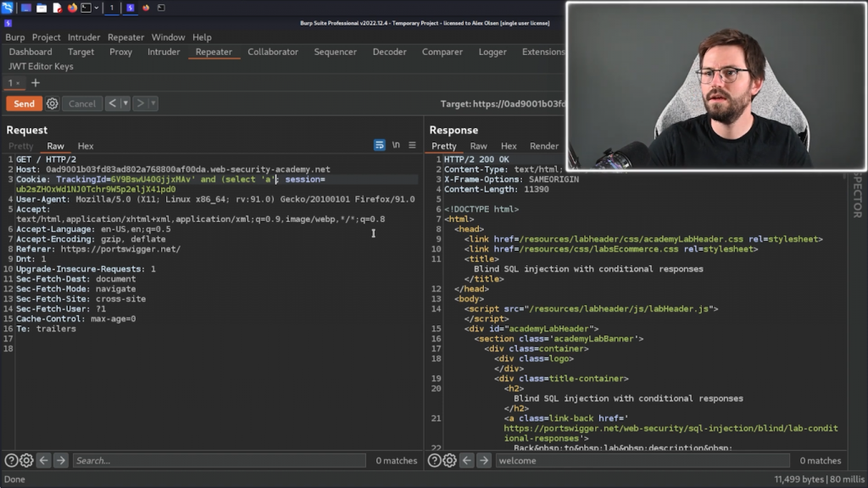The width and height of the screenshot is (868, 488).
Task: Expand the history forward dropdown arrow
Action: click(x=153, y=103)
